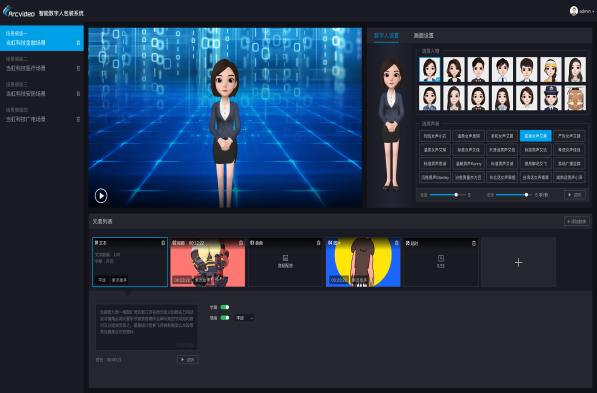Switch to the second settings tab
The image size is (597, 393).
click(423, 36)
